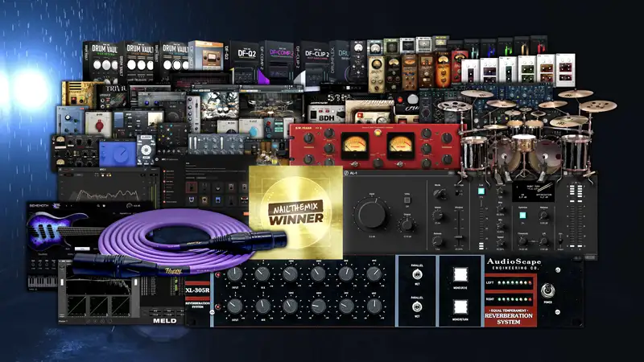Click the Output knob on AL-1

coord(407,225)
